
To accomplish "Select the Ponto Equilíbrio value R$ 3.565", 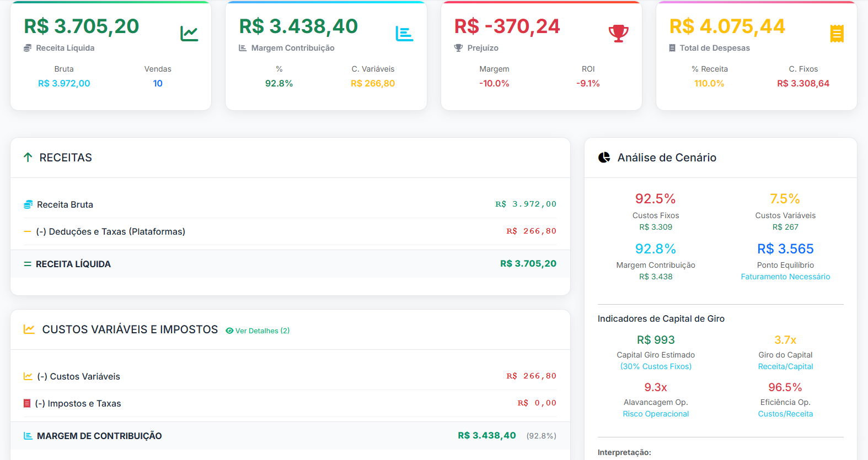I will tap(785, 249).
